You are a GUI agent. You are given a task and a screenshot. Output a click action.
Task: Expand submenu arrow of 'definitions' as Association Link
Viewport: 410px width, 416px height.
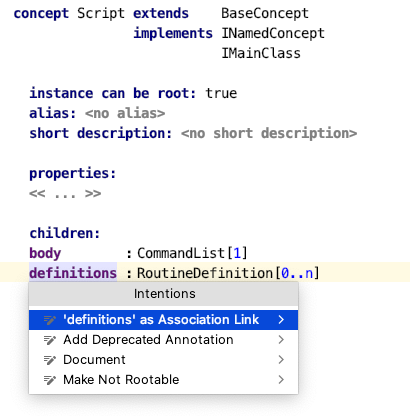281,320
